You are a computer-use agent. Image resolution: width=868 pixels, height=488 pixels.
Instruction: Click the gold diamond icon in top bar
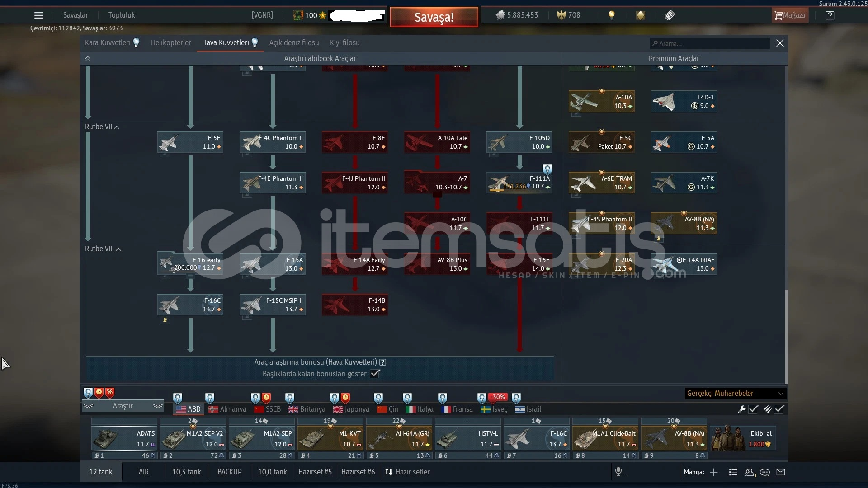[x=641, y=15]
